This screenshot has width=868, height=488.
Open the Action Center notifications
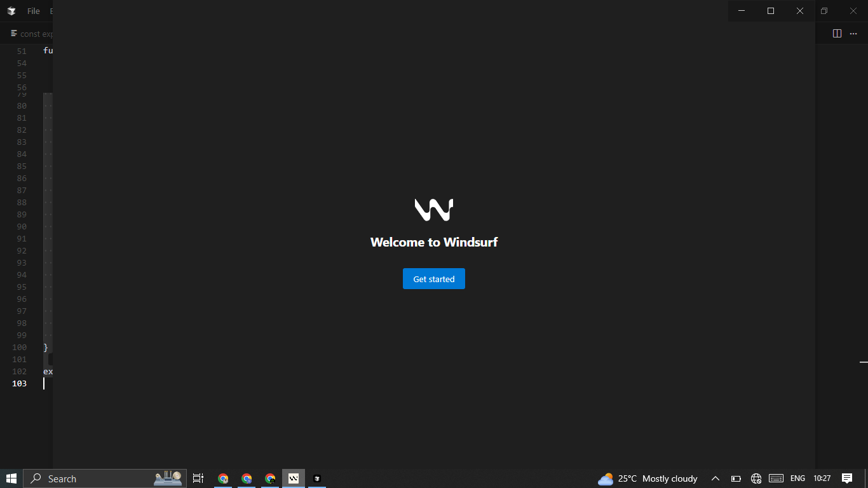tap(847, 478)
